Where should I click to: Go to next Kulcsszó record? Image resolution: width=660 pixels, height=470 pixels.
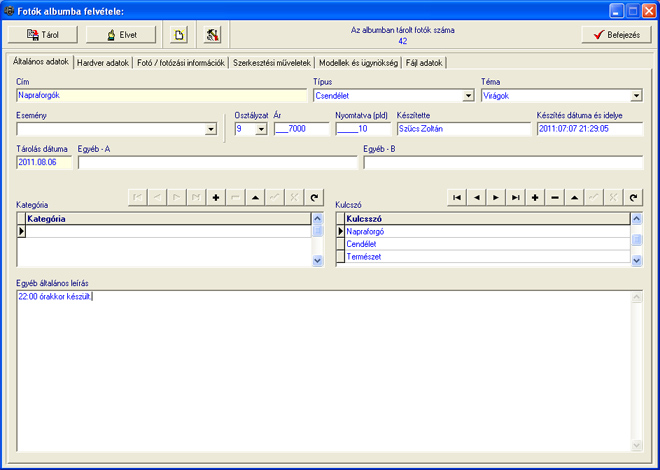pos(496,197)
